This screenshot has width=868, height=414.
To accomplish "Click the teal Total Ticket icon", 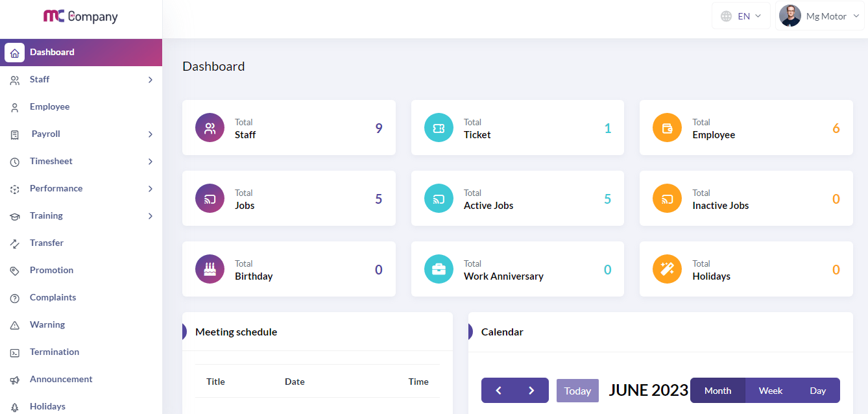I will point(439,128).
